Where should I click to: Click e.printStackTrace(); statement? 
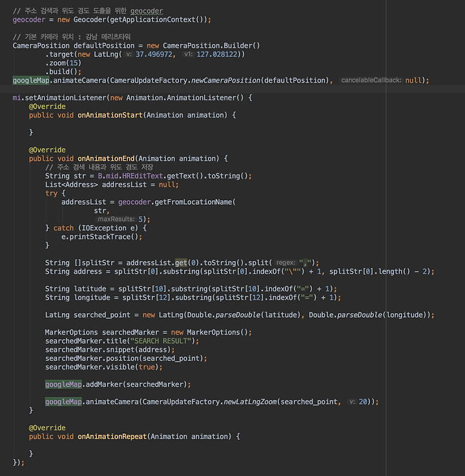(101, 237)
